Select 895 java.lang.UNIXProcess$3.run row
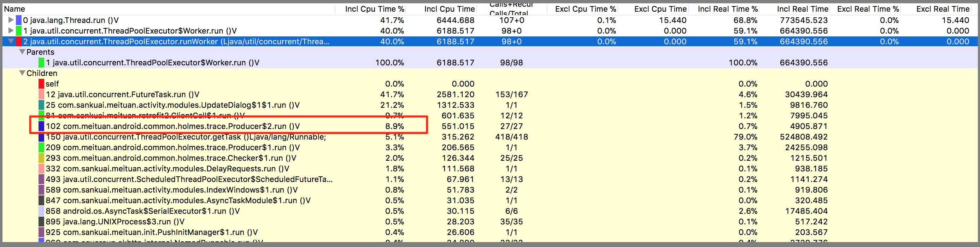The width and height of the screenshot is (980, 247). coord(490,222)
